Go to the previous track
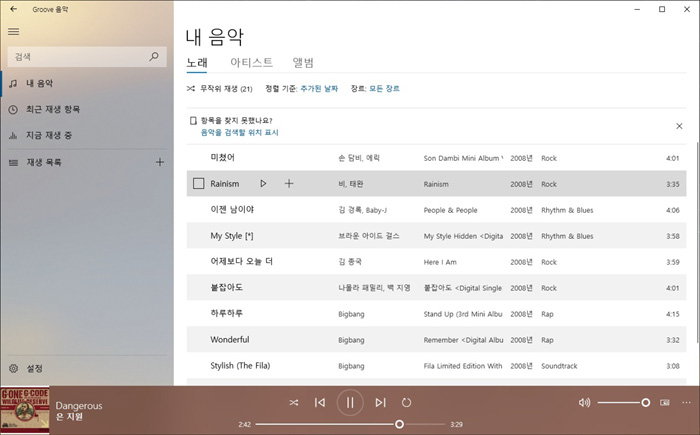 point(320,403)
